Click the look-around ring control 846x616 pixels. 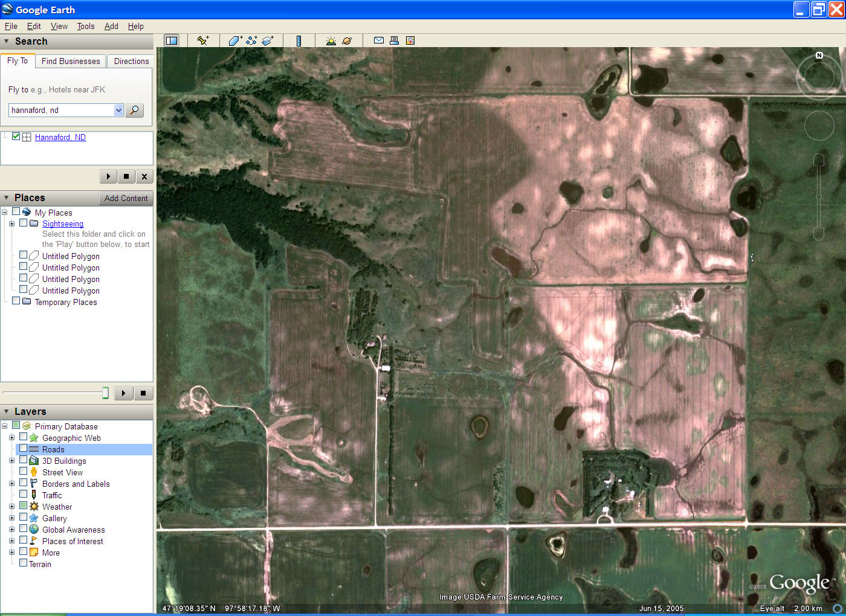(819, 76)
